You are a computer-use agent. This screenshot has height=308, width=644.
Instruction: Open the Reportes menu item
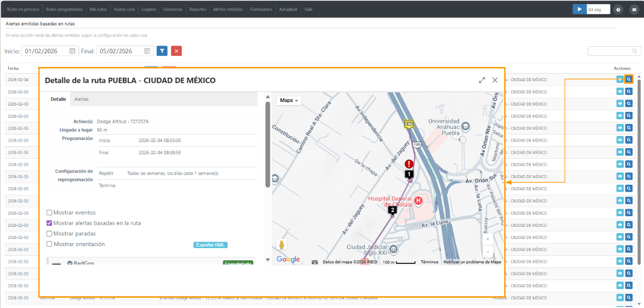click(198, 9)
